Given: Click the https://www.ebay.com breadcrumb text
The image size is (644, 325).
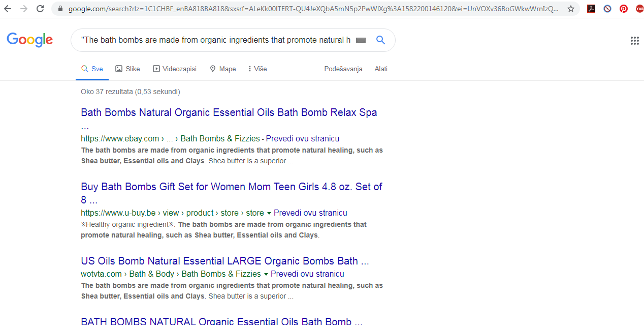Looking at the screenshot, I should (120, 138).
